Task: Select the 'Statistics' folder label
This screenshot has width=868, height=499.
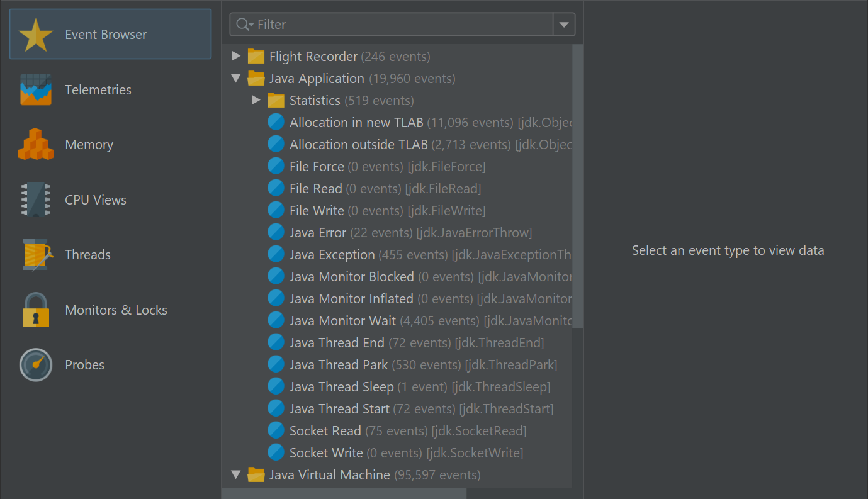Action: coord(315,101)
